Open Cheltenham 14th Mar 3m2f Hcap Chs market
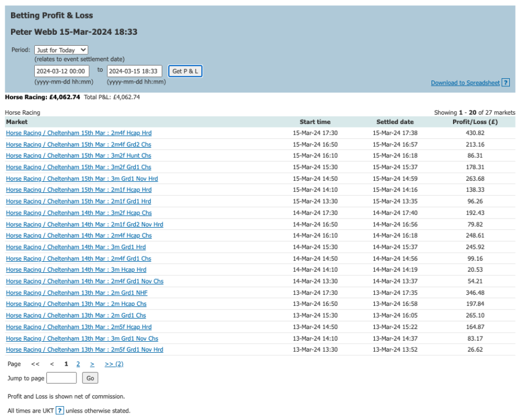Image resolution: width=522 pixels, height=420 pixels. coord(78,213)
